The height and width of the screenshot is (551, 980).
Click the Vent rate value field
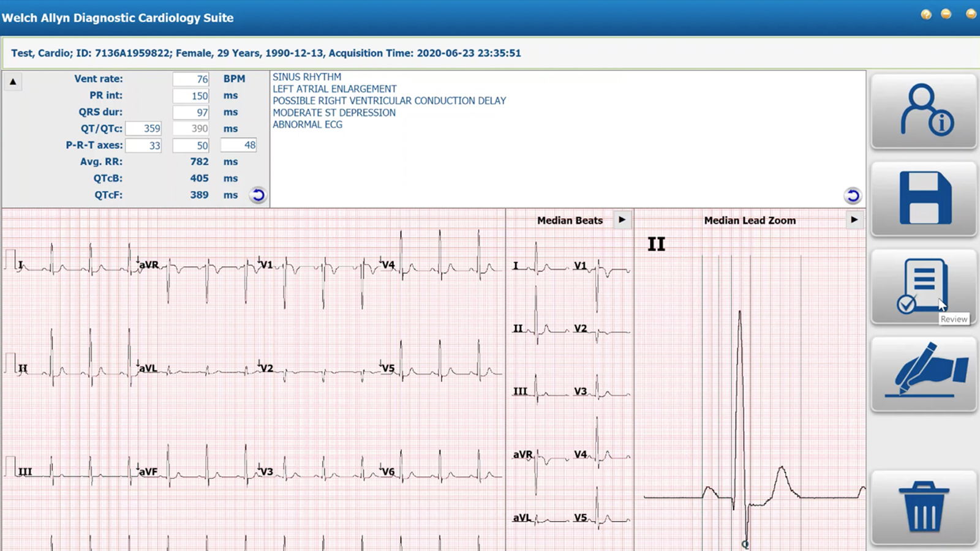click(191, 78)
